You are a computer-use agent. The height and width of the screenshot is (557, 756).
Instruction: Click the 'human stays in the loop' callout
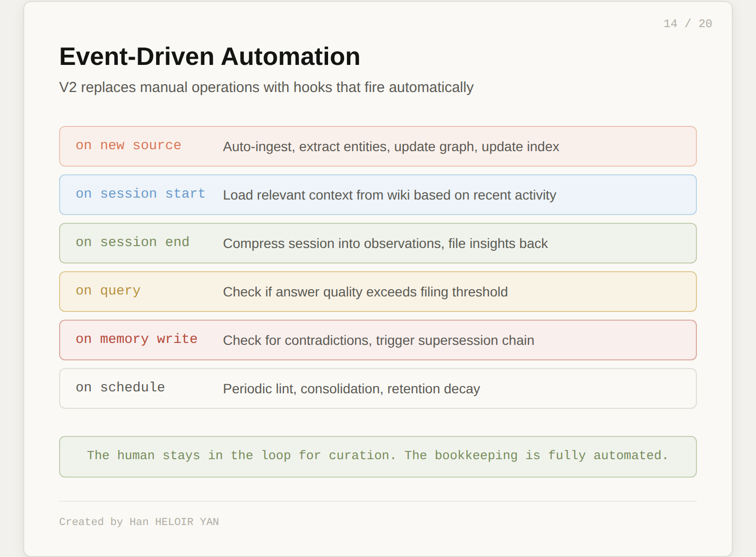[x=378, y=457]
